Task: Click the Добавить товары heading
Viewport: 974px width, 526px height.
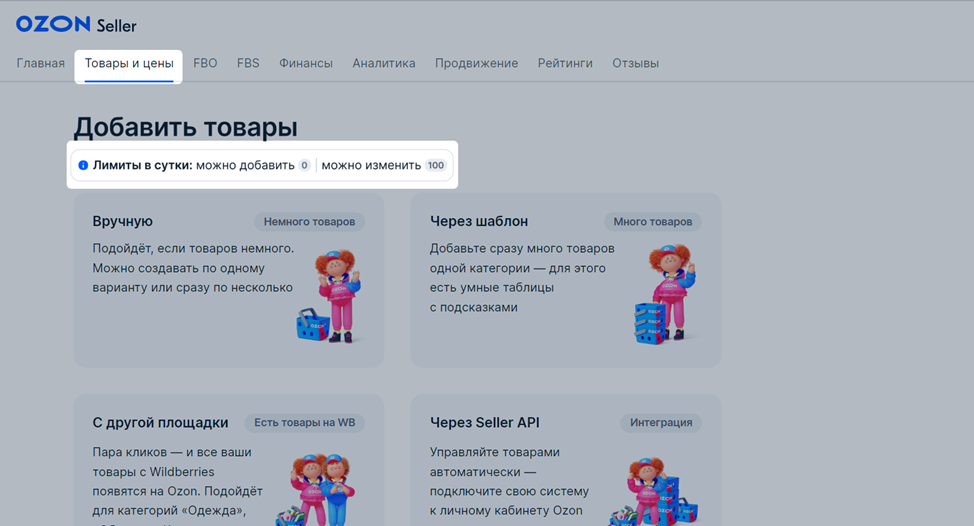Action: 186,127
